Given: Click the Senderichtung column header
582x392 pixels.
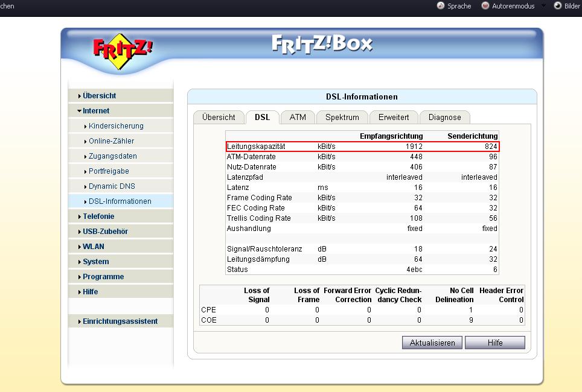Looking at the screenshot, I should pos(473,136).
